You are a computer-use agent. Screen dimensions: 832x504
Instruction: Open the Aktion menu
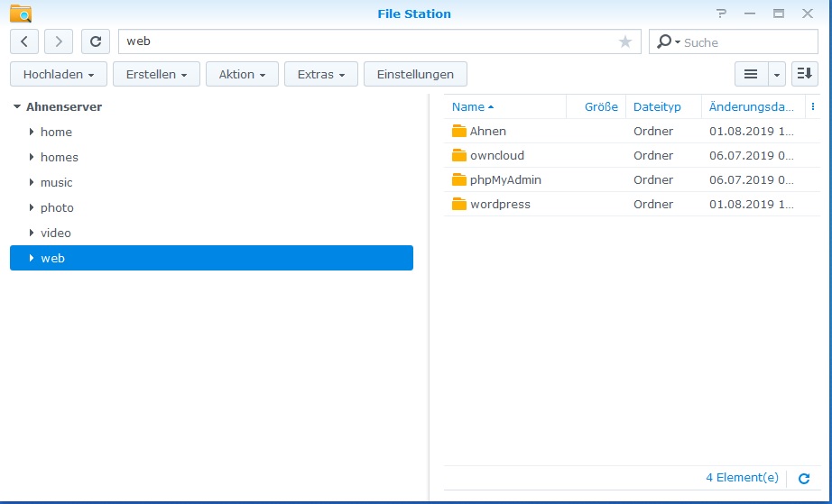[x=242, y=74]
